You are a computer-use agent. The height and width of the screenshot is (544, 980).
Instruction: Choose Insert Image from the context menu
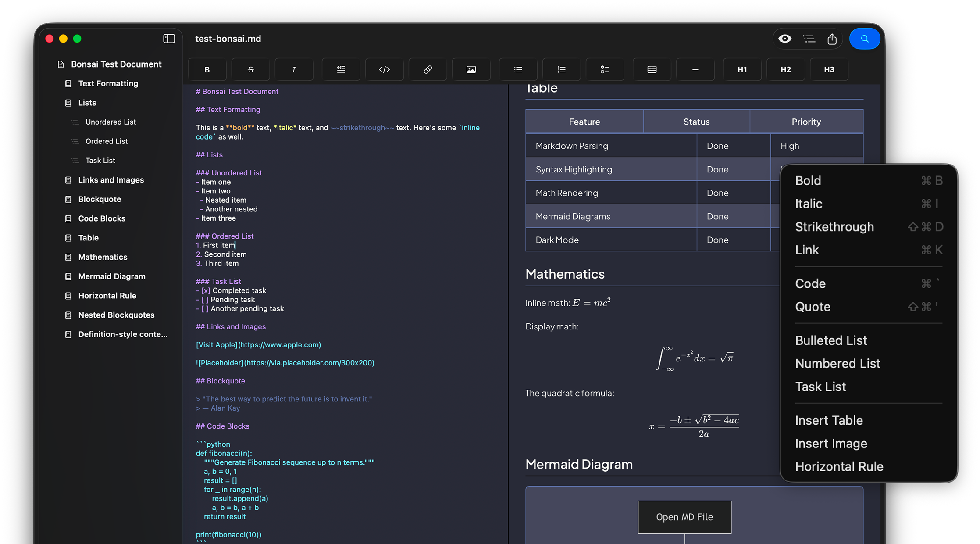tap(869, 444)
